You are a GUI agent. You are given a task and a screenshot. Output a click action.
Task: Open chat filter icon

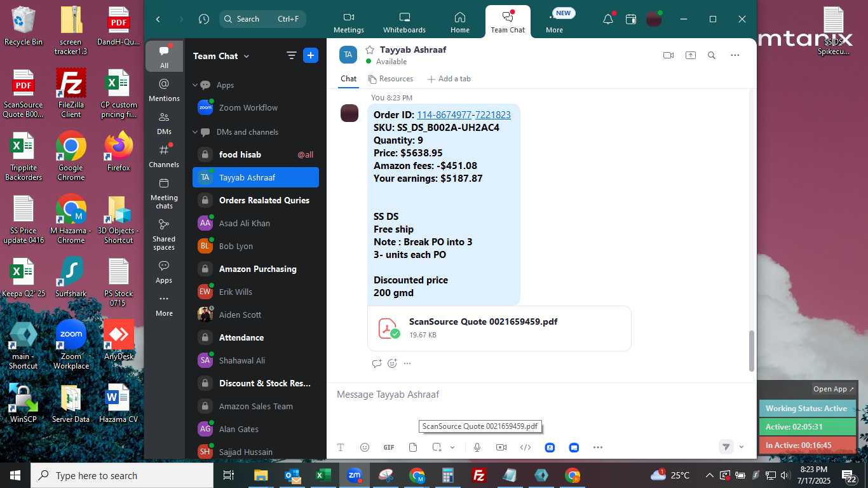292,55
